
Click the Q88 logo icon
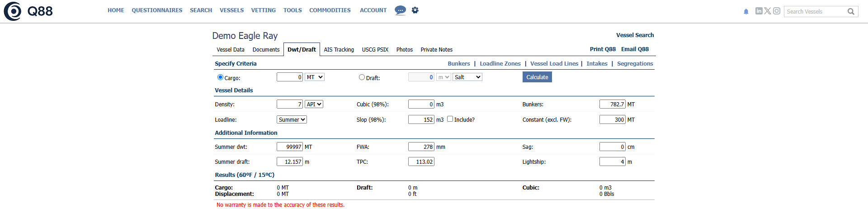pos(13,11)
